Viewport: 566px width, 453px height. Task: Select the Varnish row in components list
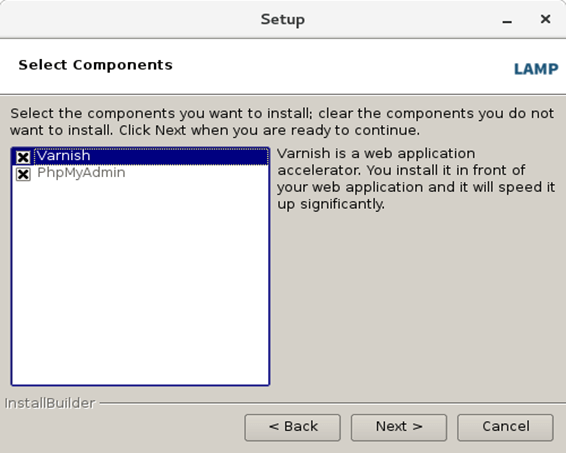(x=141, y=156)
